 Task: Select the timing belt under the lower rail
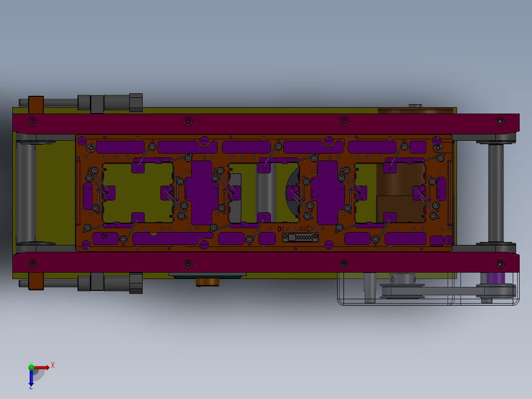[x=448, y=291]
